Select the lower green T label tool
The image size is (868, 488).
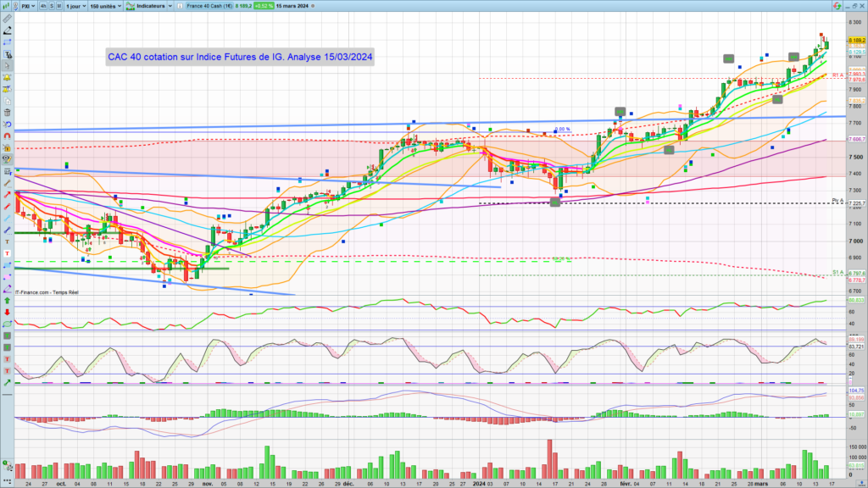[7, 347]
